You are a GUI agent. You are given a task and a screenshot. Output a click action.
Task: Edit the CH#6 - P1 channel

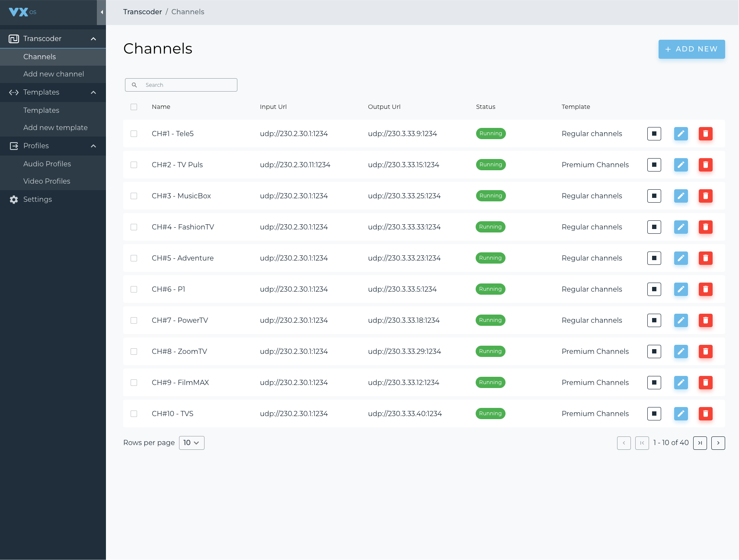(x=681, y=289)
